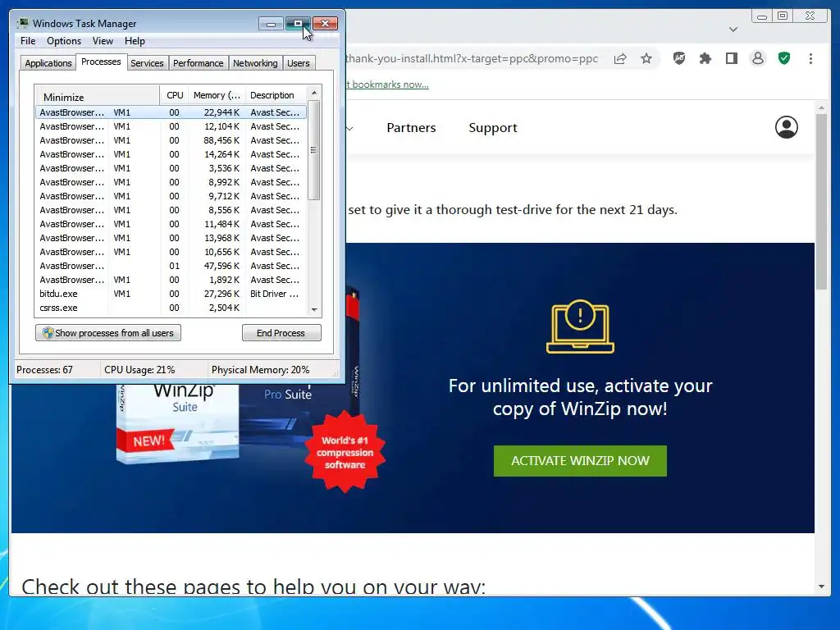Select the bitdu.exe process row
Screen dimensions: 840x630
(171, 294)
